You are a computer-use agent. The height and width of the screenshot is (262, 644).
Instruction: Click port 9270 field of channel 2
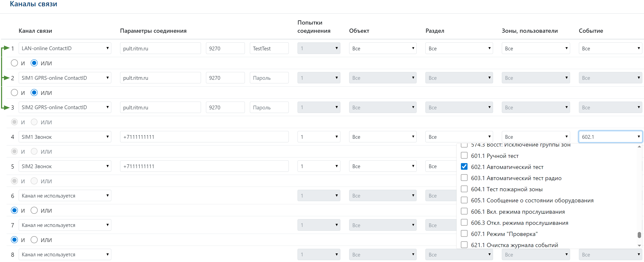[x=225, y=78]
